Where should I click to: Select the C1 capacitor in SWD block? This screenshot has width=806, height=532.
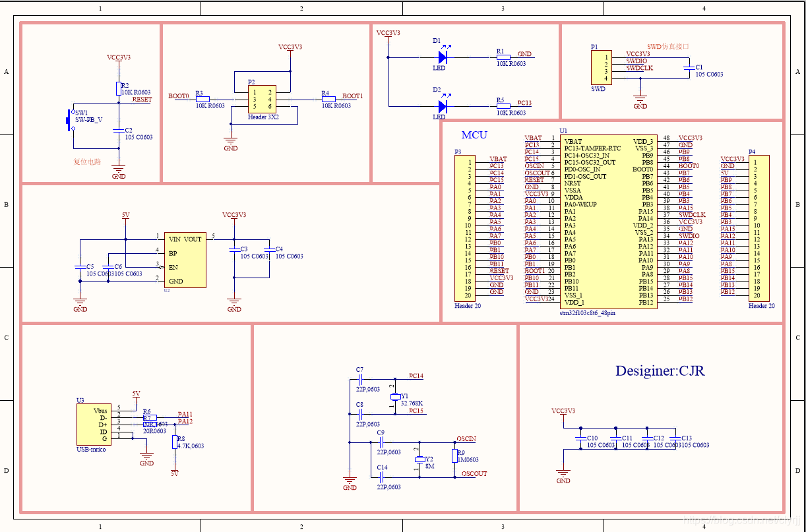click(x=689, y=68)
